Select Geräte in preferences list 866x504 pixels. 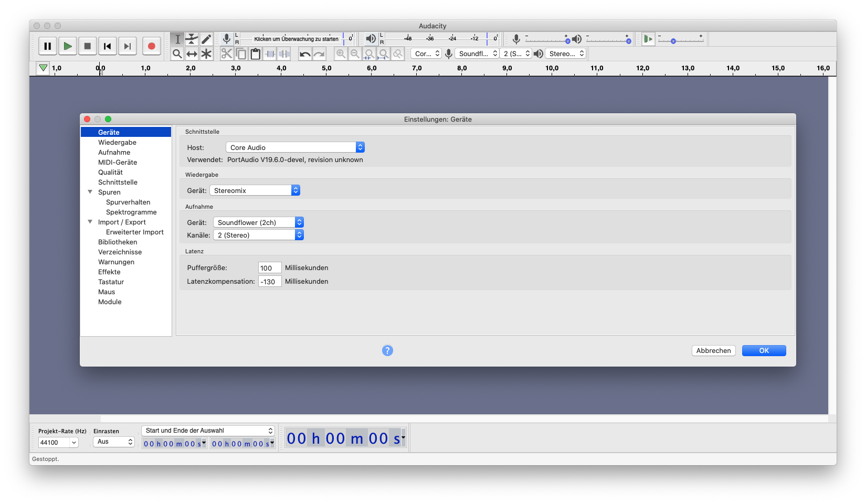(x=126, y=132)
